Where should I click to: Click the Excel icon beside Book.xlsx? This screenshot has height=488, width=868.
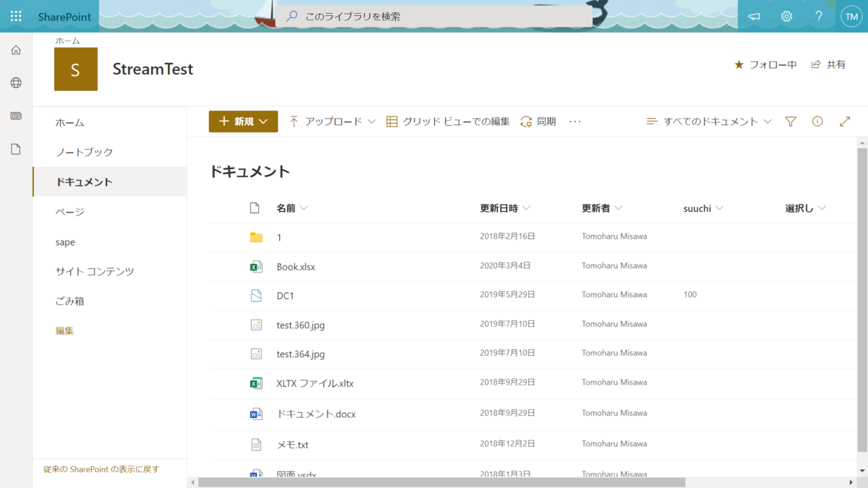tap(256, 267)
